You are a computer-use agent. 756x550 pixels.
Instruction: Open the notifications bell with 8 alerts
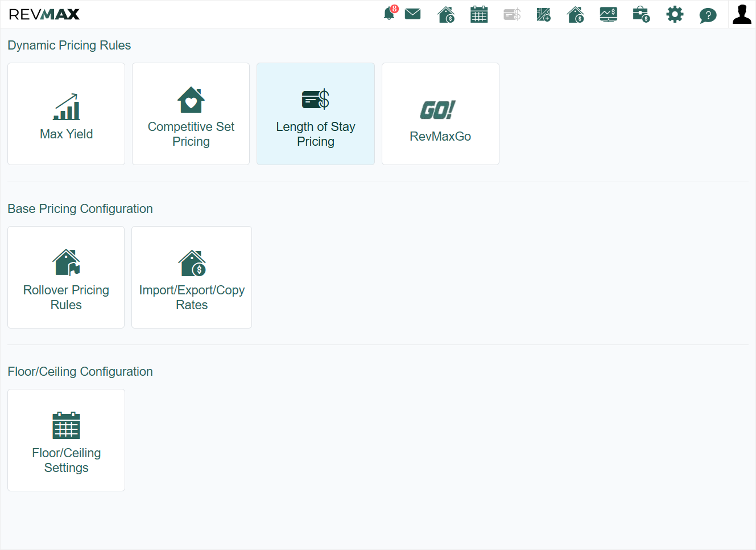tap(390, 13)
